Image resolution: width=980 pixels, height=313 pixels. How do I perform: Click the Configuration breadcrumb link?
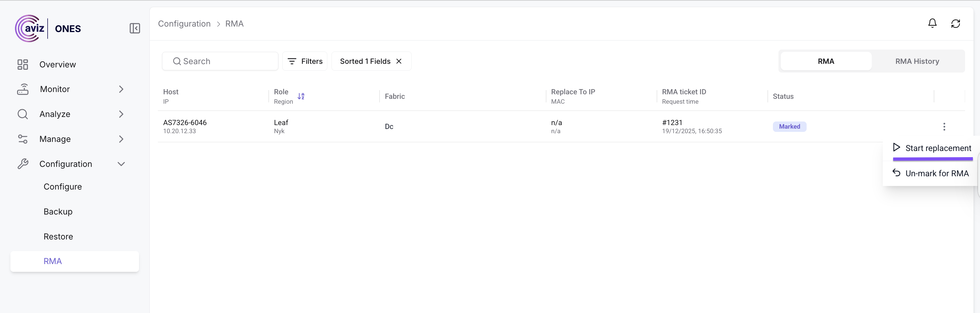click(x=184, y=24)
